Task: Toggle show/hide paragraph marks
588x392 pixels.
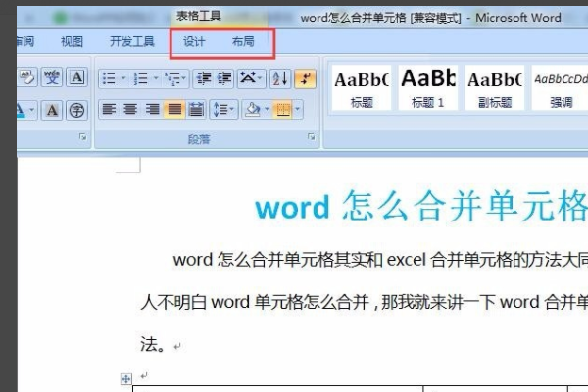Action: (305, 78)
